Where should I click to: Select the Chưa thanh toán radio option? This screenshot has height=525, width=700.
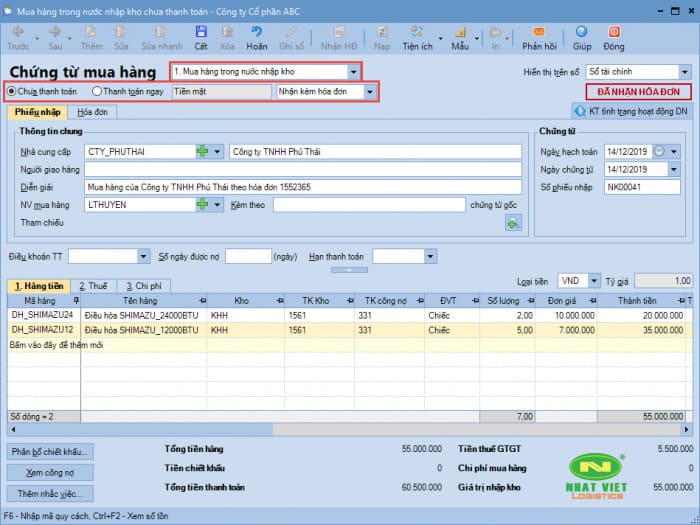click(x=12, y=91)
